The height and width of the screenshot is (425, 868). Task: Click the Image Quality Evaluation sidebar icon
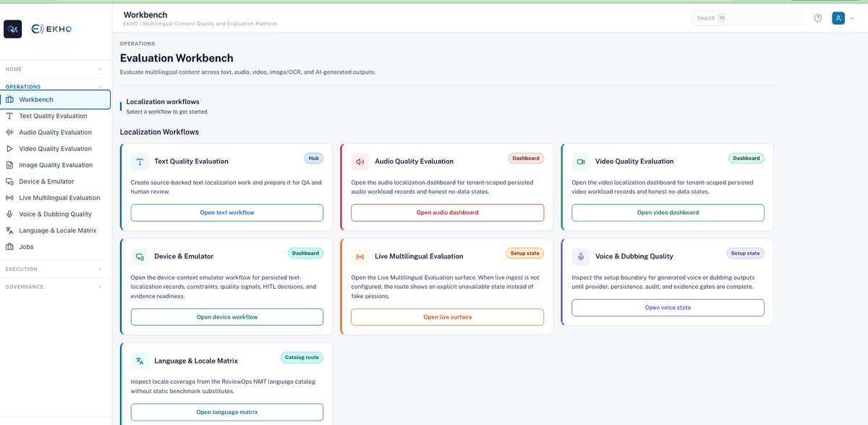(9, 165)
